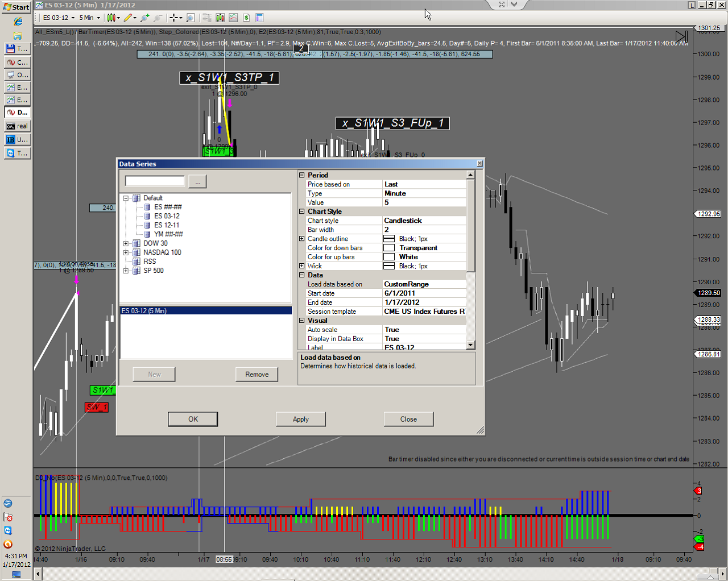728x581 pixels.
Task: Click the Session template value field
Action: coord(424,312)
